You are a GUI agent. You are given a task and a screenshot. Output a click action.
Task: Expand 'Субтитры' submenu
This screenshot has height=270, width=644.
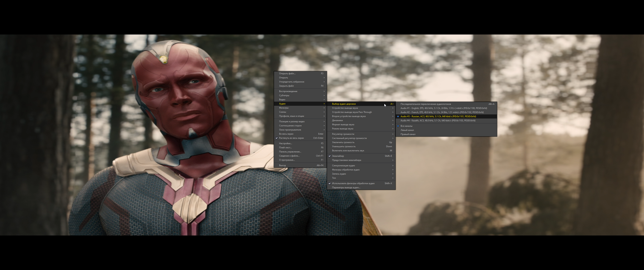tap(300, 95)
